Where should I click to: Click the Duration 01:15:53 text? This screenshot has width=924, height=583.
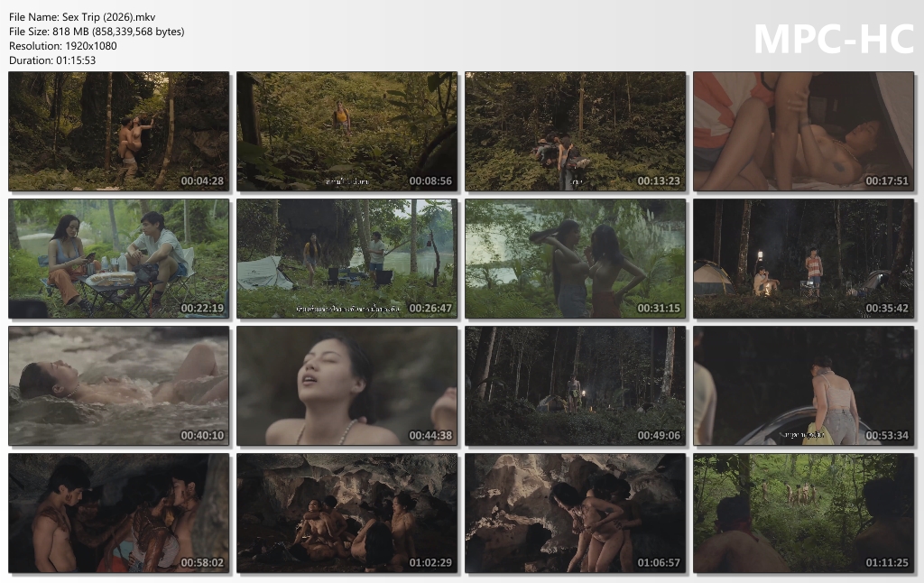click(52, 60)
